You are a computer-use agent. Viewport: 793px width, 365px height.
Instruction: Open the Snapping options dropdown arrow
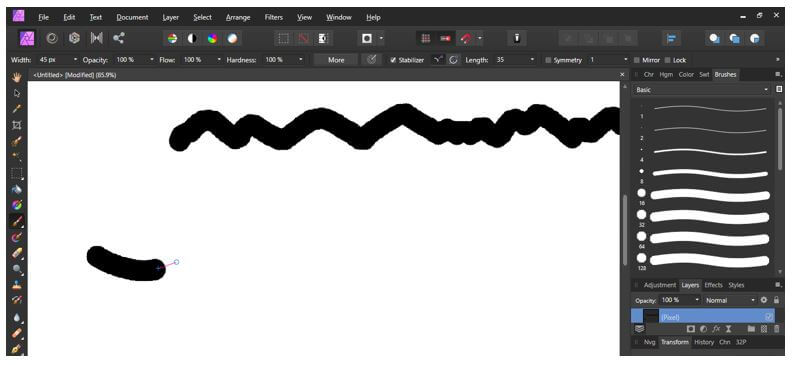coord(479,38)
